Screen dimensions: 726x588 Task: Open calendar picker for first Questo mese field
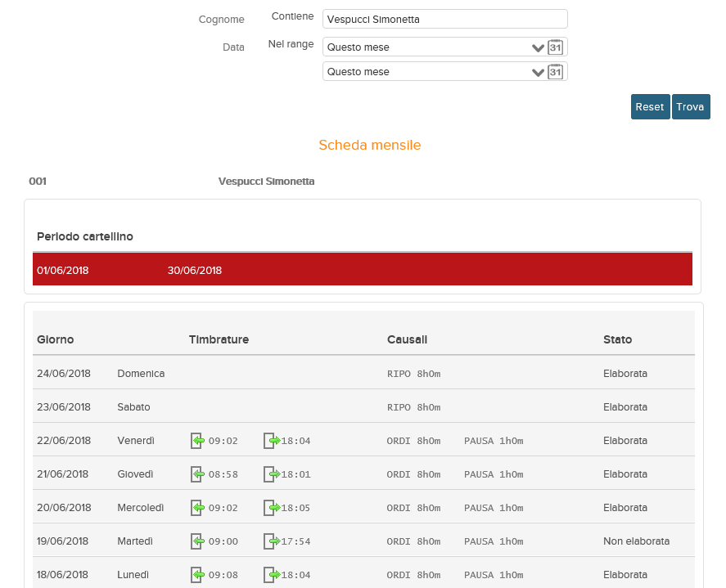coord(555,47)
